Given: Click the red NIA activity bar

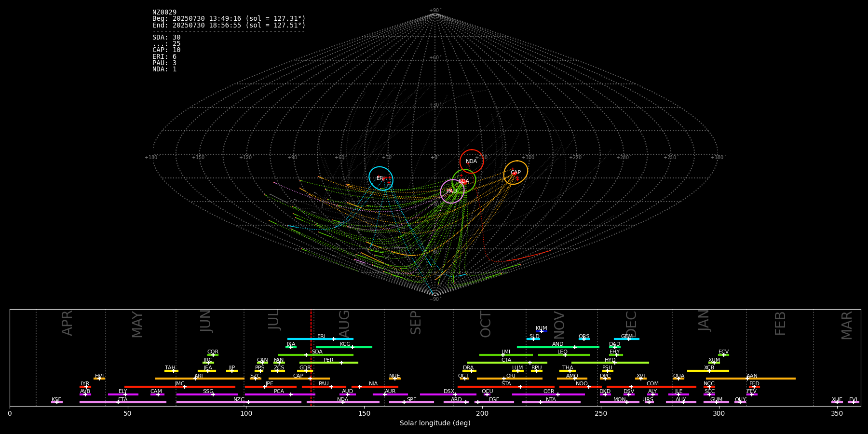Looking at the screenshot, I should pyautogui.click(x=375, y=386).
